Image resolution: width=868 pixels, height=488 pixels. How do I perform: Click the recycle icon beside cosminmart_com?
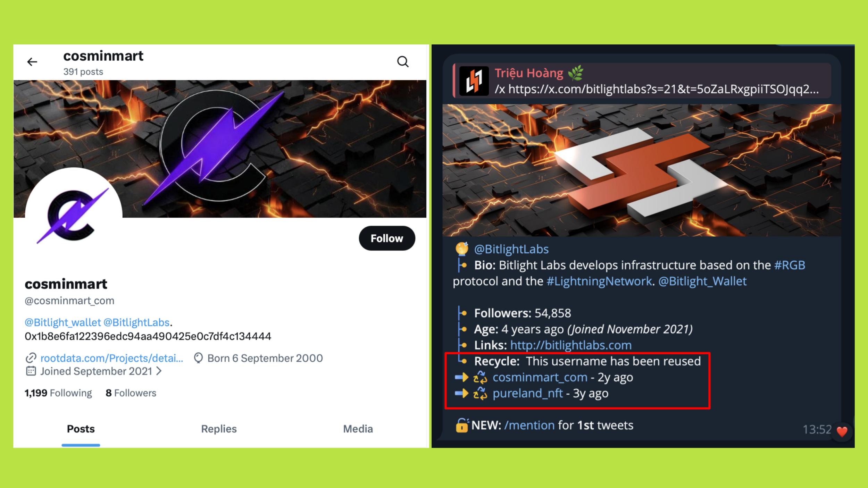point(480,377)
